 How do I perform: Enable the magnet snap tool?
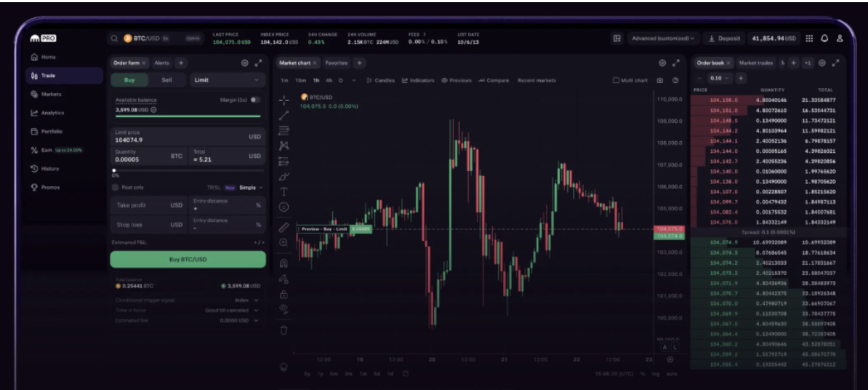284,263
